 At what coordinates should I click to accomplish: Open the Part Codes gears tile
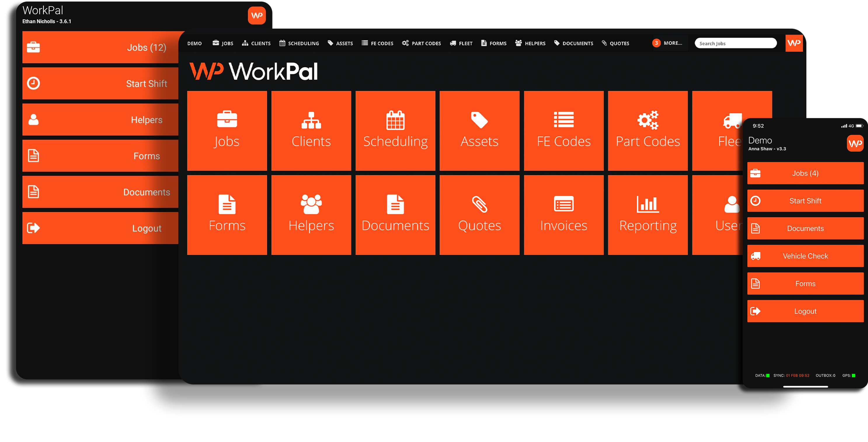tap(648, 131)
